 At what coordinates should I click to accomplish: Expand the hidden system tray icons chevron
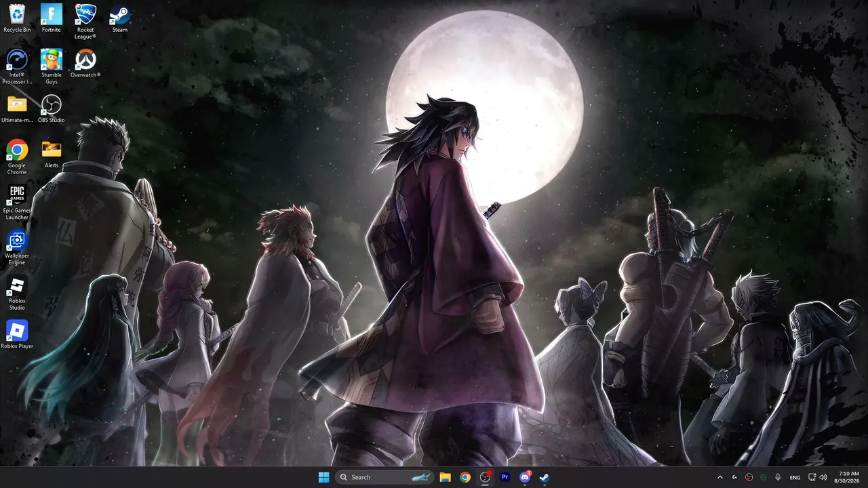[x=720, y=477]
